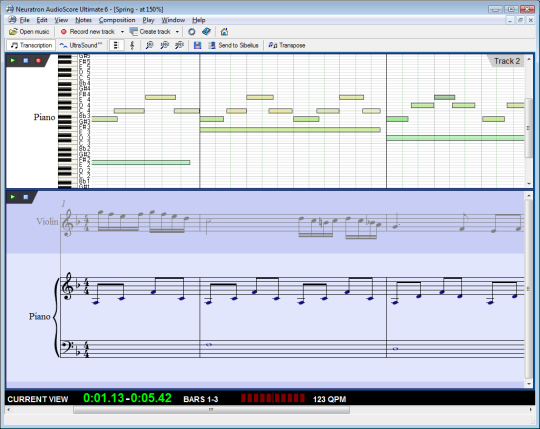
Task: Click the red record button in piano roll
Action: coord(38,61)
